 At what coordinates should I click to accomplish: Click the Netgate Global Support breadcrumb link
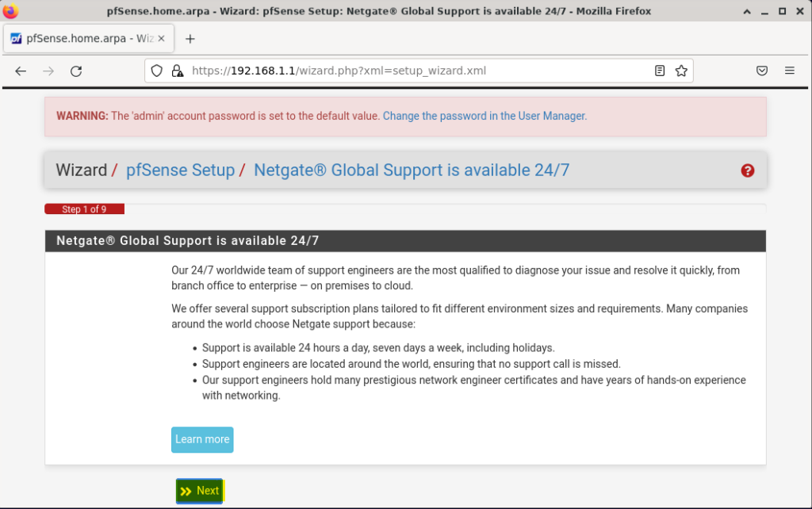(x=412, y=170)
